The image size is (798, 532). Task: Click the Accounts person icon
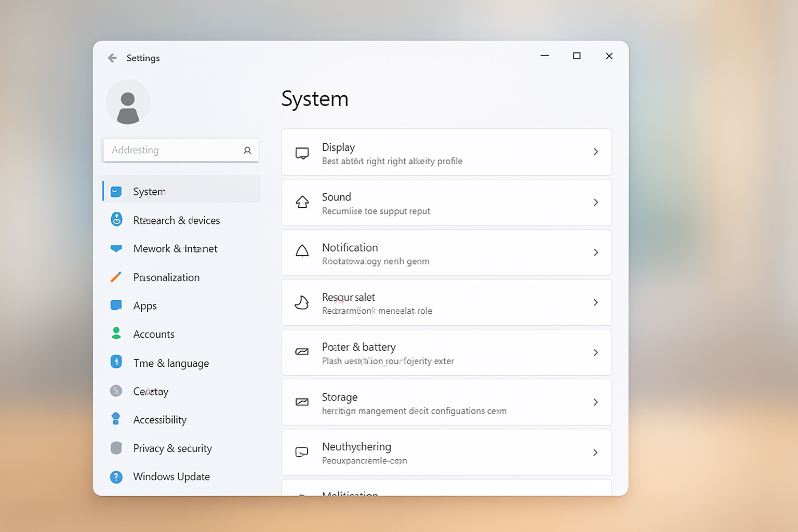[116, 333]
